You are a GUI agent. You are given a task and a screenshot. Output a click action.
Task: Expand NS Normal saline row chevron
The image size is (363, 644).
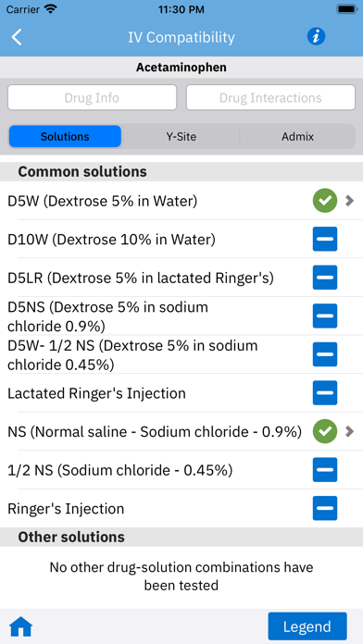(349, 431)
